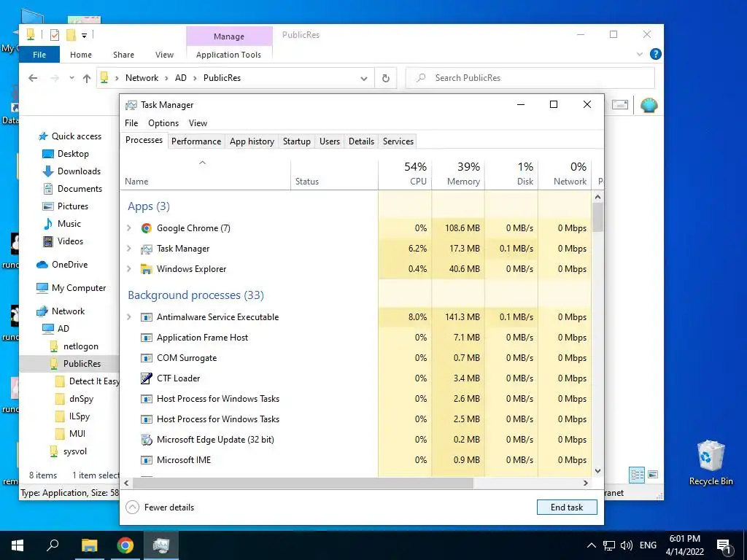Sort processes by Disk column

click(x=511, y=174)
